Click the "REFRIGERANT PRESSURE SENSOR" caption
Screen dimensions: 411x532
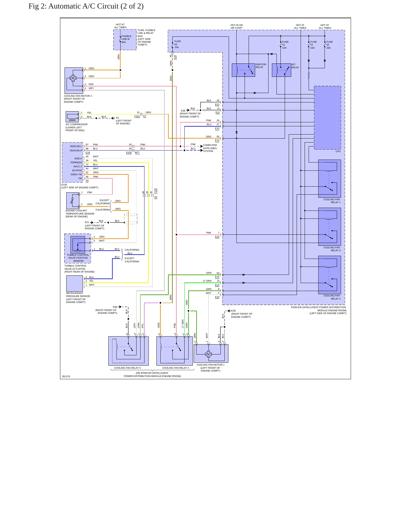click(78, 298)
